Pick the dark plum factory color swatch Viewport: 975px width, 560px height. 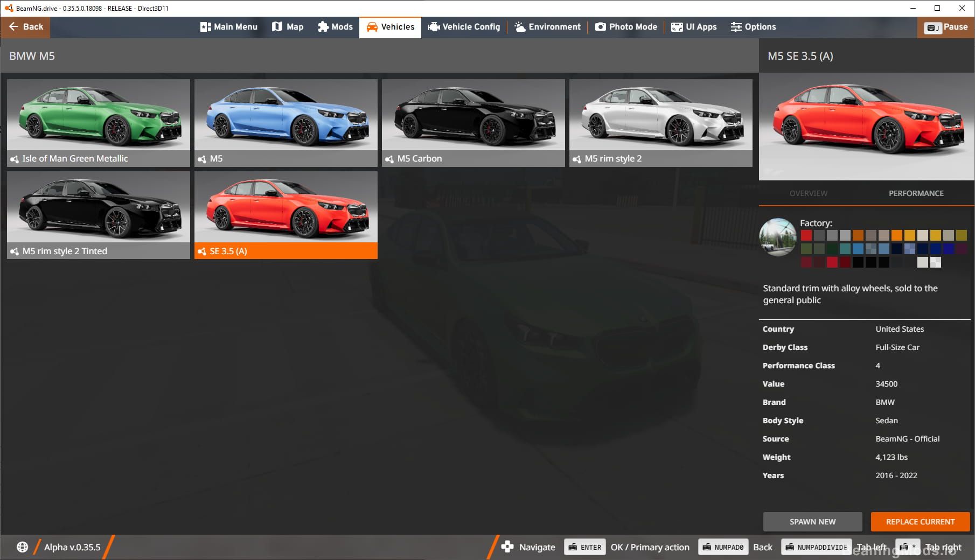pyautogui.click(x=962, y=248)
